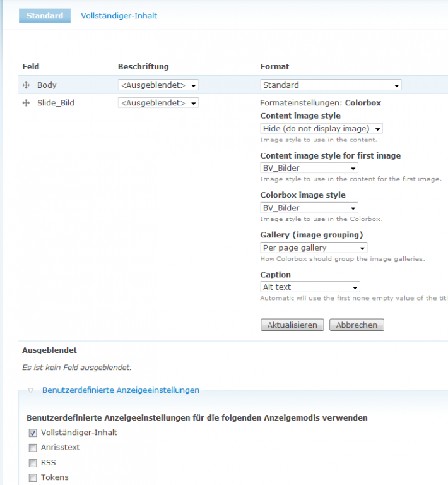The width and height of the screenshot is (448, 485).
Task: Expand the Gallery image grouping dropdown
Action: (314, 248)
